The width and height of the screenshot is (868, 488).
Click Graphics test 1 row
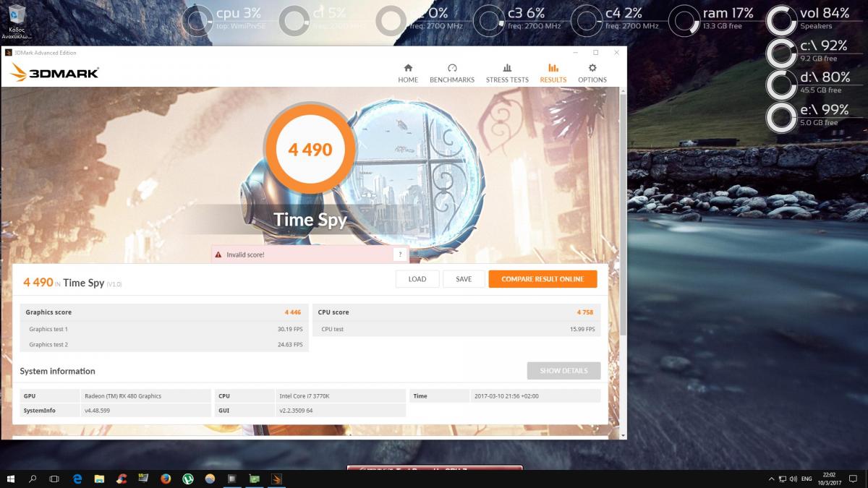coord(164,329)
